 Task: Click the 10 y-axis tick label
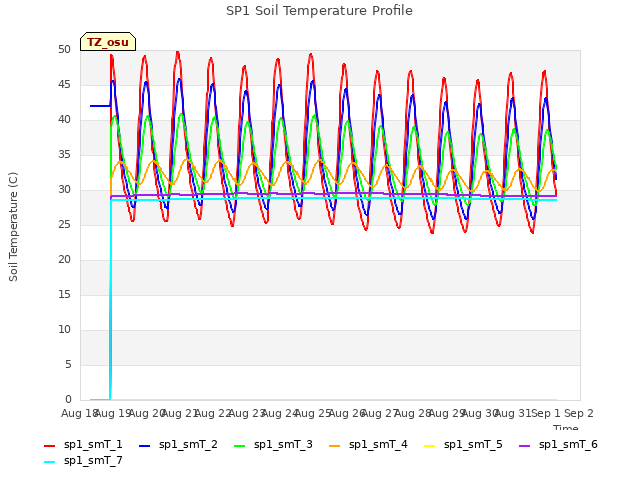click(x=64, y=329)
